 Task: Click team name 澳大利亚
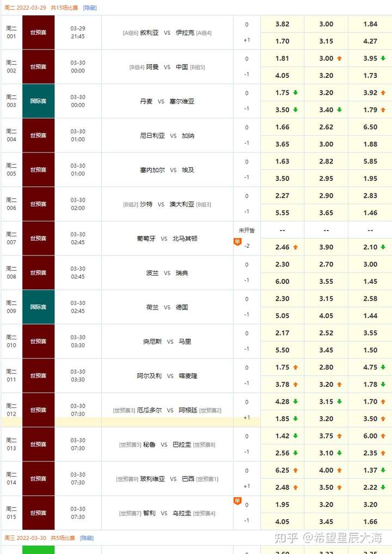coord(182,204)
